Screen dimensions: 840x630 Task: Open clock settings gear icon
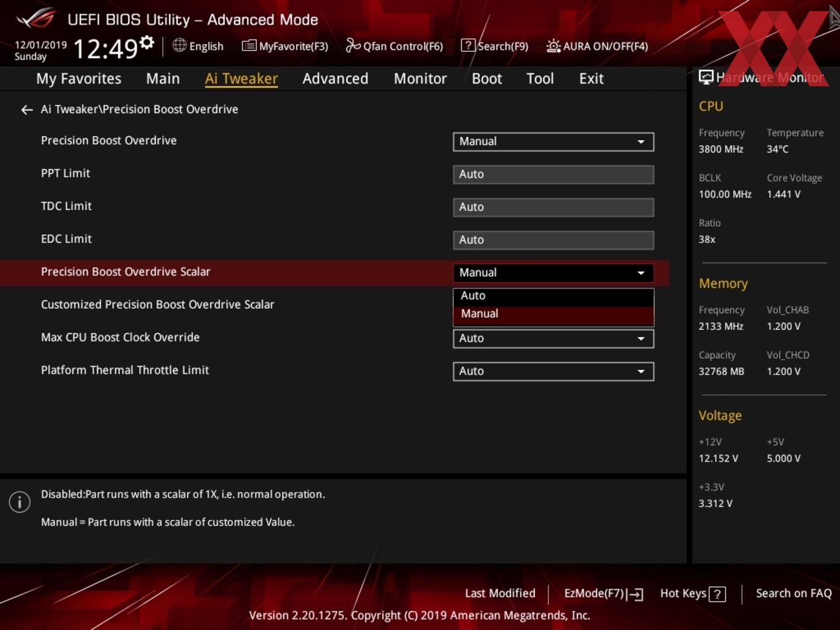(x=147, y=42)
